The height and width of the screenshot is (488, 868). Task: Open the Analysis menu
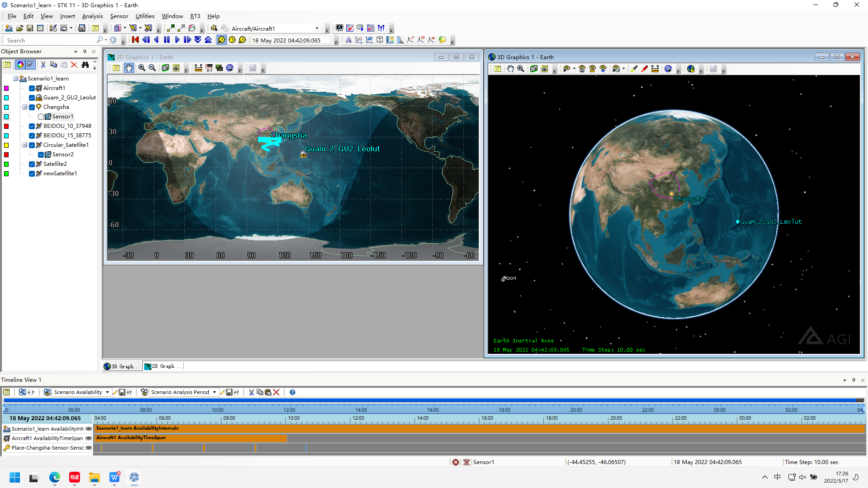[x=92, y=16]
